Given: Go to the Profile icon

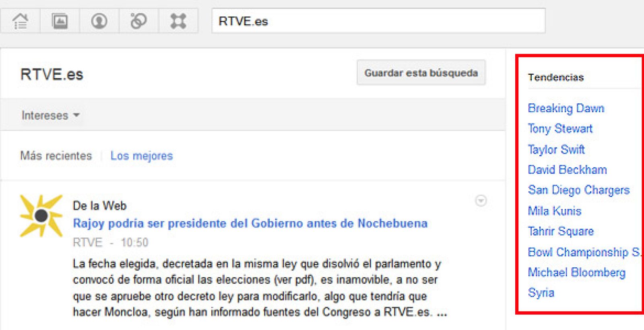Looking at the screenshot, I should 99,21.
